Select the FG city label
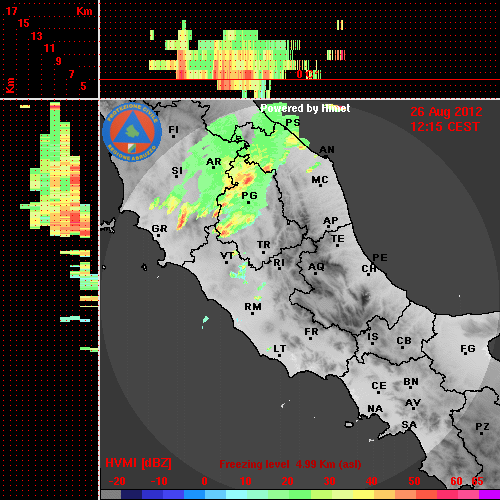500x500 pixels. (x=468, y=349)
